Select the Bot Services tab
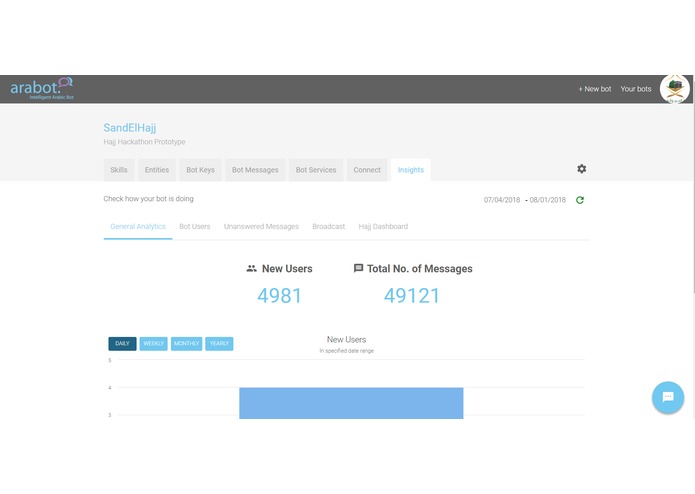The height and width of the screenshot is (494, 695). [x=316, y=170]
